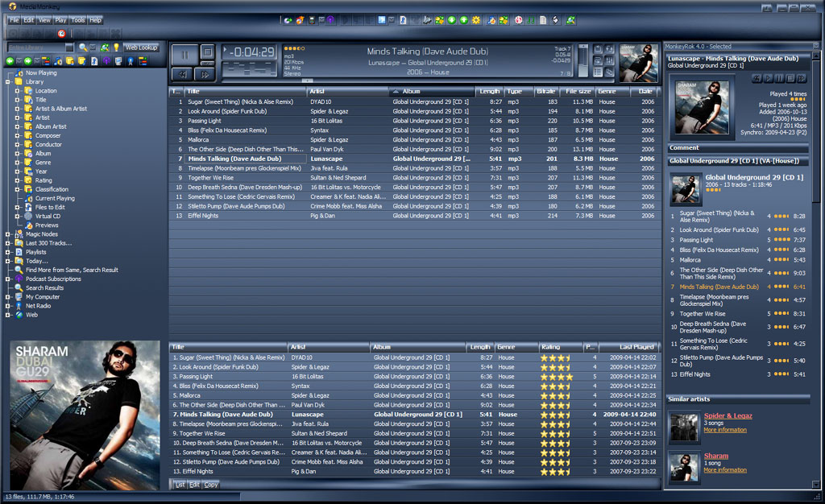
Task: Click the play button in the MonkeyRok panel
Action: pyautogui.click(x=768, y=78)
